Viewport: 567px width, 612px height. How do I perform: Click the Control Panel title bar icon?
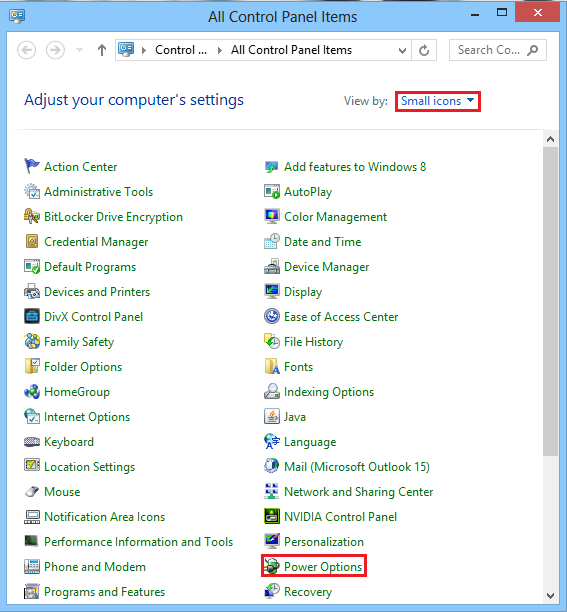pyautogui.click(x=17, y=16)
